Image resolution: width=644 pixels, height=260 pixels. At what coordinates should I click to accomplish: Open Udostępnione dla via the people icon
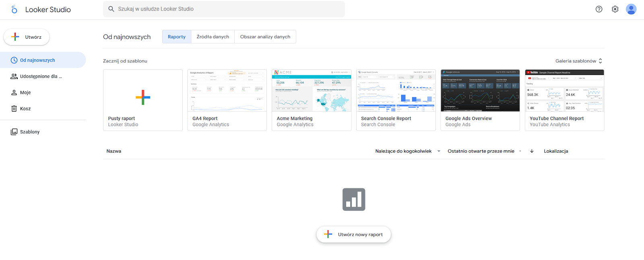14,76
